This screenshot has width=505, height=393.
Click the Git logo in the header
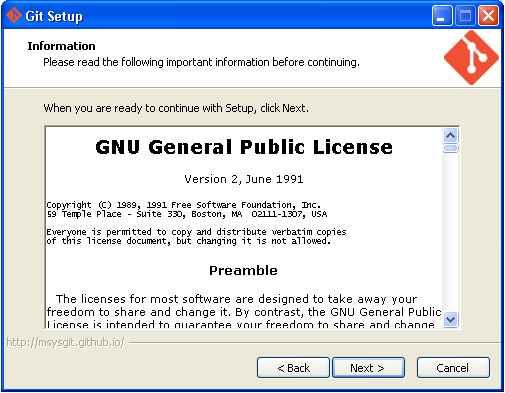tap(471, 58)
